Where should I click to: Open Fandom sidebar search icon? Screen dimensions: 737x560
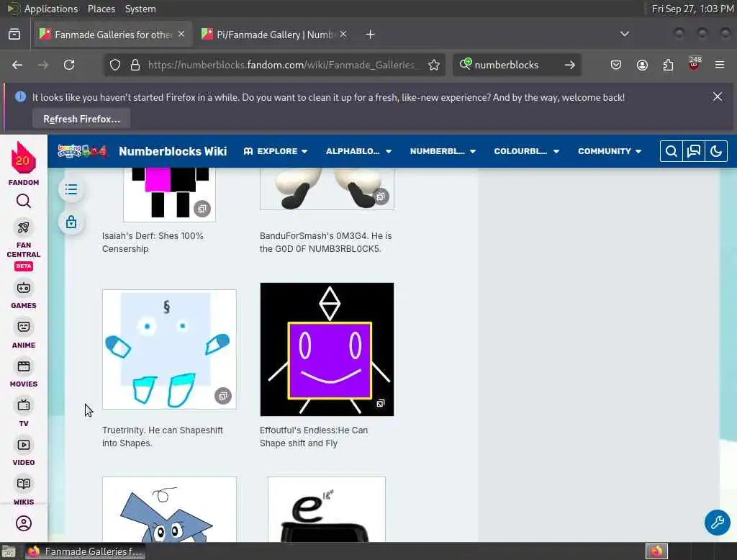[x=24, y=202]
